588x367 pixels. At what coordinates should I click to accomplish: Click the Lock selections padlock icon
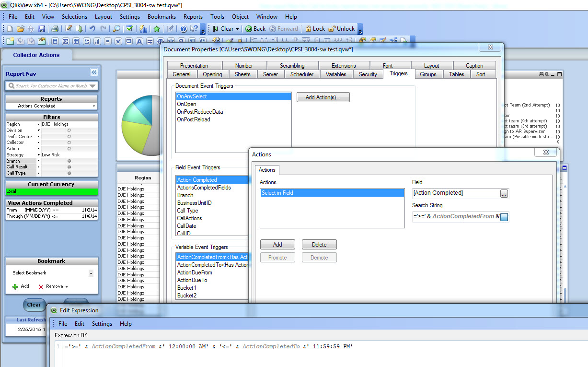click(x=309, y=29)
